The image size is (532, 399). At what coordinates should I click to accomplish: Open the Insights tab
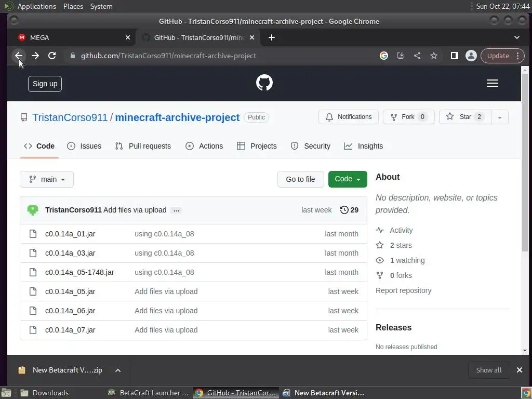tap(363, 146)
